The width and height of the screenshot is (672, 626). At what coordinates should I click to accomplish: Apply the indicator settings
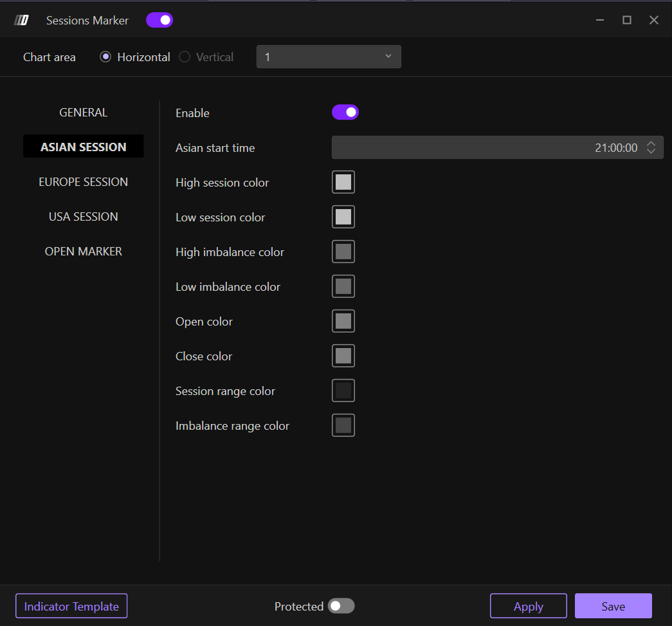click(528, 606)
